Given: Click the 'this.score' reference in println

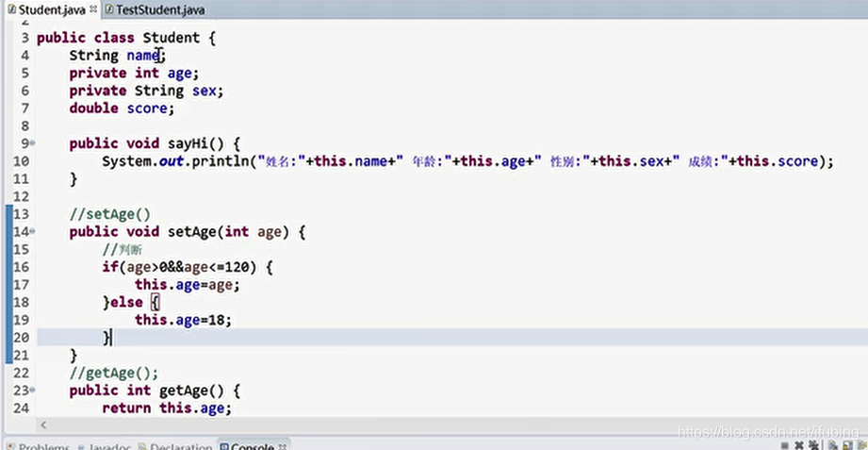Looking at the screenshot, I should (778, 161).
